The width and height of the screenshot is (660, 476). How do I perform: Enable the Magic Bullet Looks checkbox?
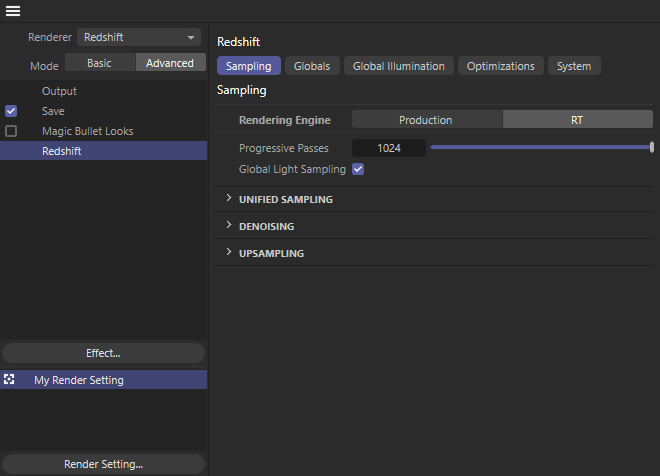tap(11, 131)
